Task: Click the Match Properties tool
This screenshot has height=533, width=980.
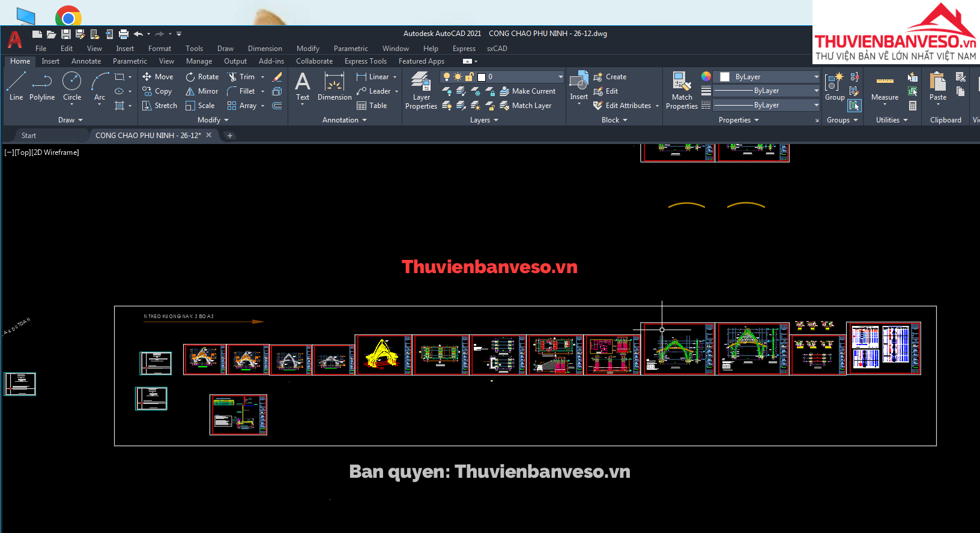Action: pyautogui.click(x=682, y=90)
